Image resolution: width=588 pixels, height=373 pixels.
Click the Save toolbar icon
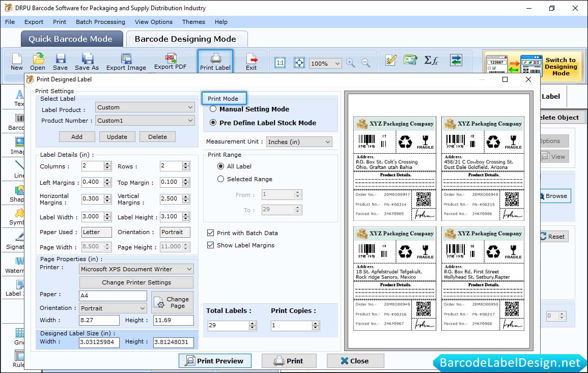[x=60, y=62]
